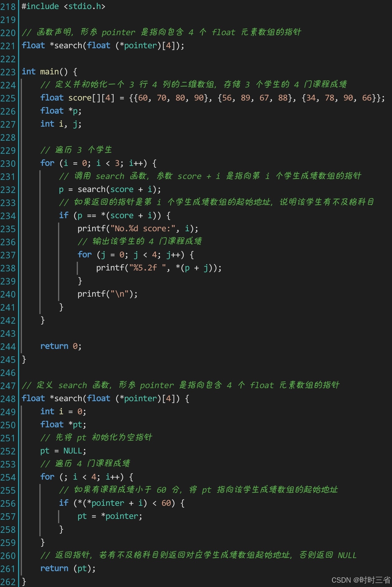Click the 'for (i = 0; i < 3; i++)' loop
Image resolution: width=392 pixels, height=587 pixels.
(x=98, y=163)
